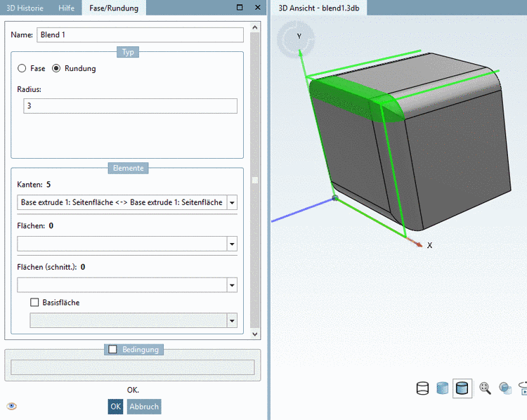The image size is (527, 420).
Task: Confirm with the OK button
Action: 116,407
